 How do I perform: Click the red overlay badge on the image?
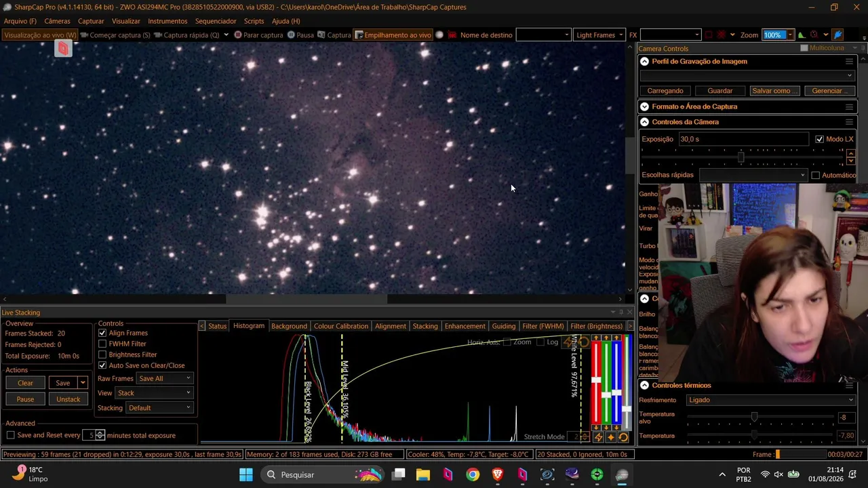click(62, 48)
